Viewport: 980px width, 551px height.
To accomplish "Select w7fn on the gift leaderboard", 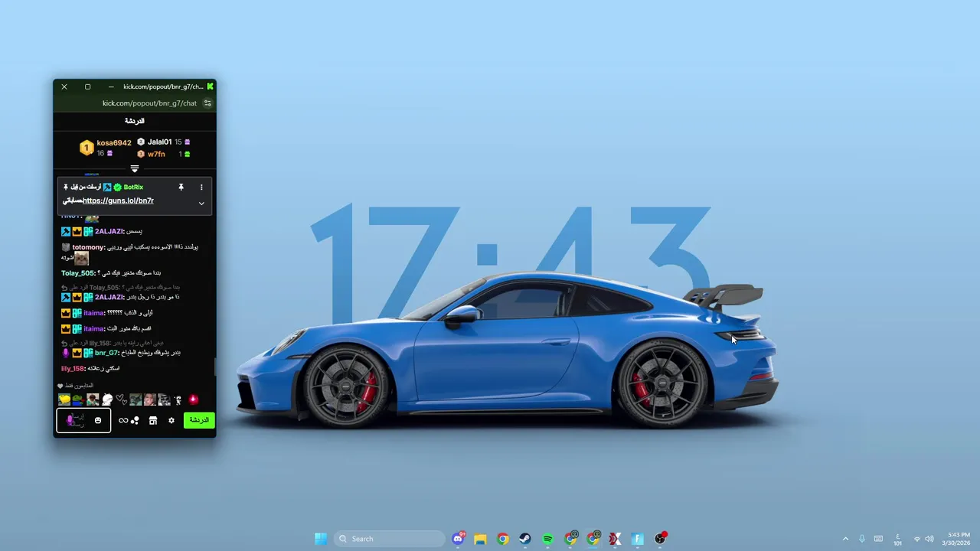I will 156,155.
